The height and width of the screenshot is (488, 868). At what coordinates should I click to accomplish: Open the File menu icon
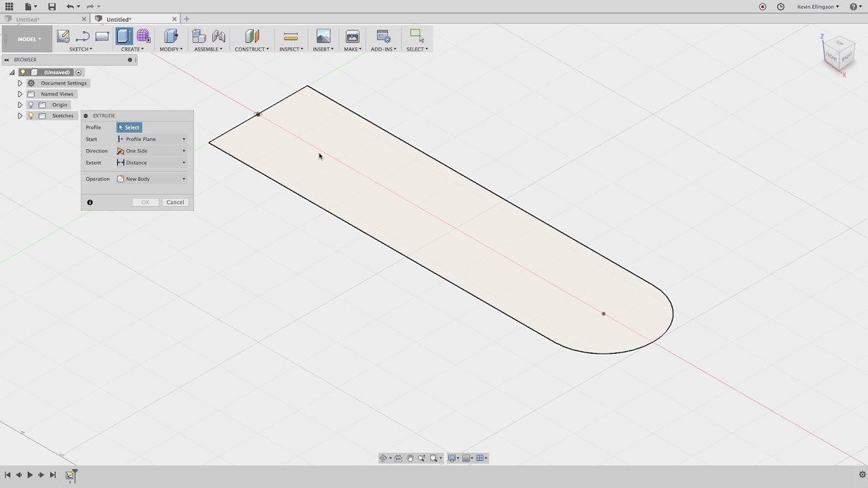pos(30,6)
